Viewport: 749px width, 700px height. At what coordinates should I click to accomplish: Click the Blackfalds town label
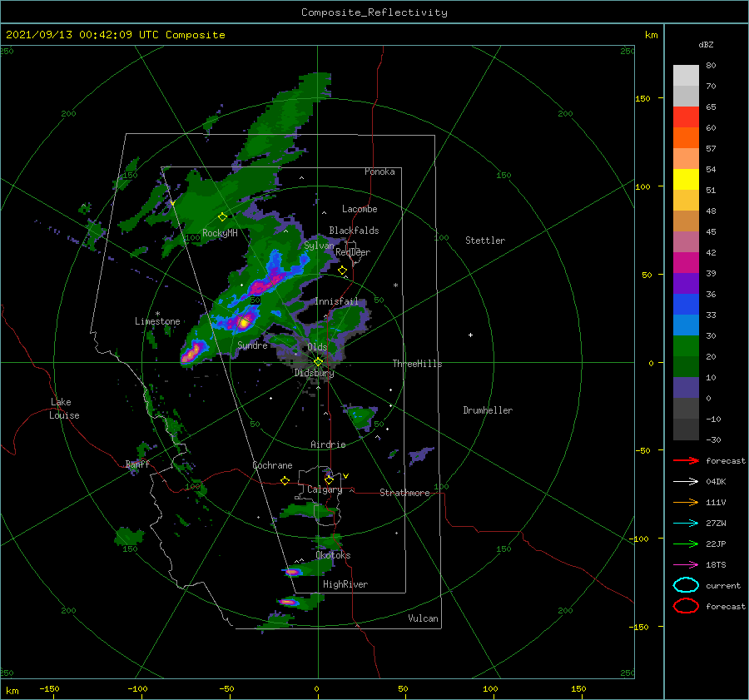point(354,231)
